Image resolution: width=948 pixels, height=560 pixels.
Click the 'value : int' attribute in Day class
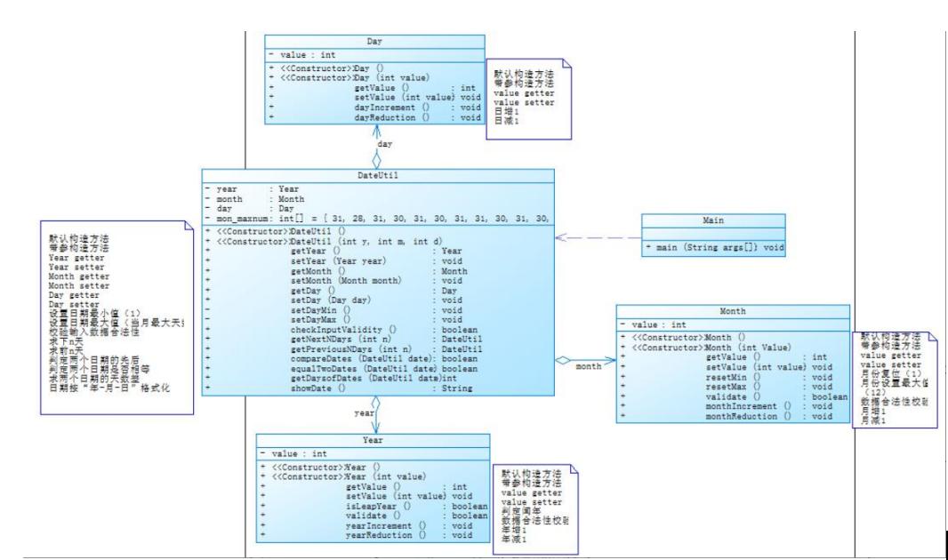click(x=302, y=55)
